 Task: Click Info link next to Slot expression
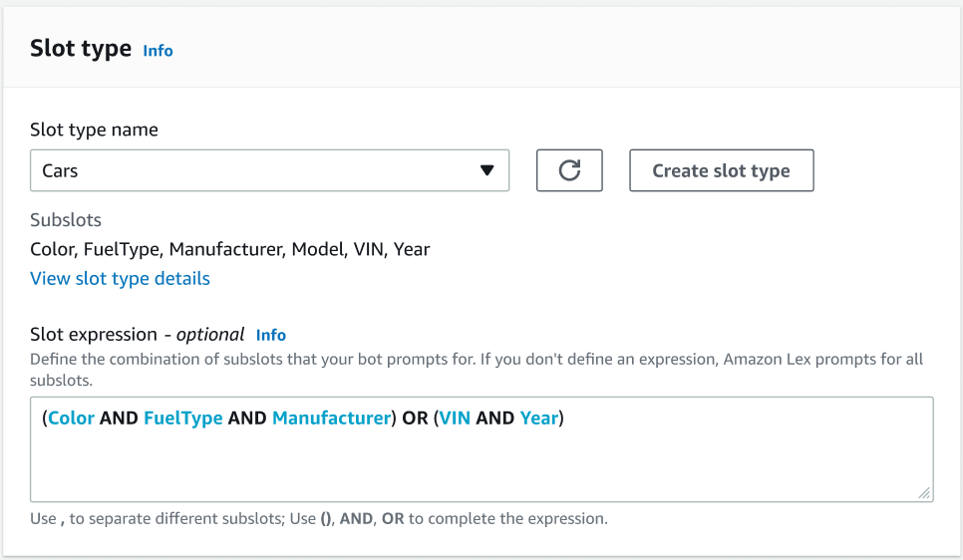pos(271,335)
